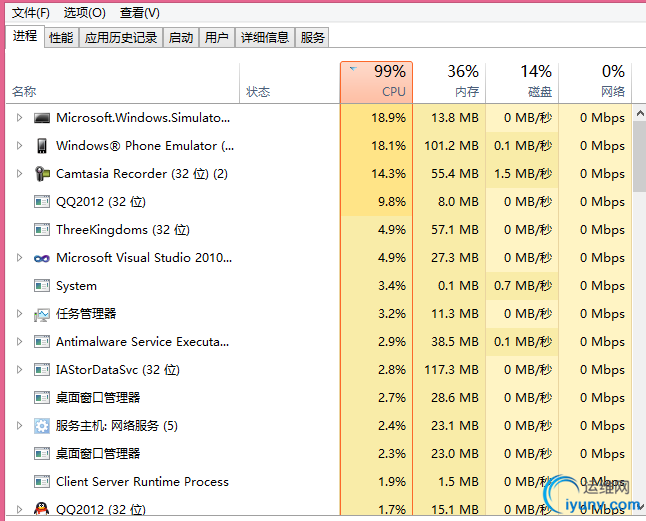Expand the Microsoft.Windows.Simulator process
The height and width of the screenshot is (521, 646).
tap(19, 118)
